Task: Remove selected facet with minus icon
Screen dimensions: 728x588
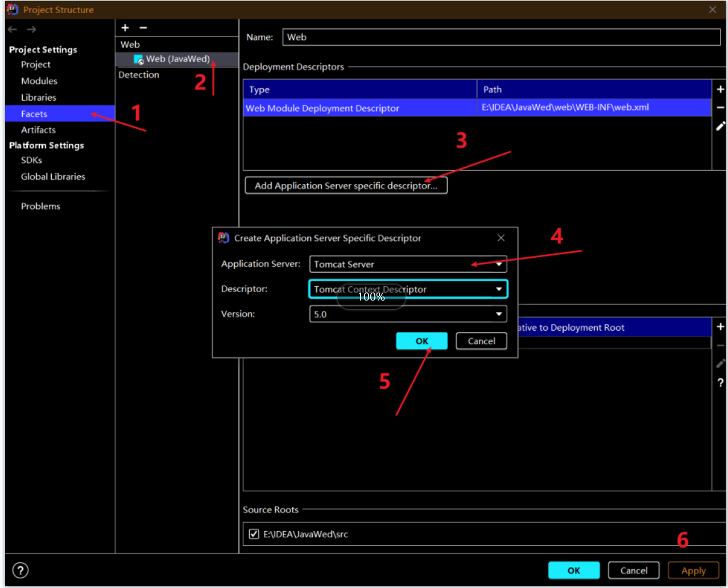Action: 143,28
